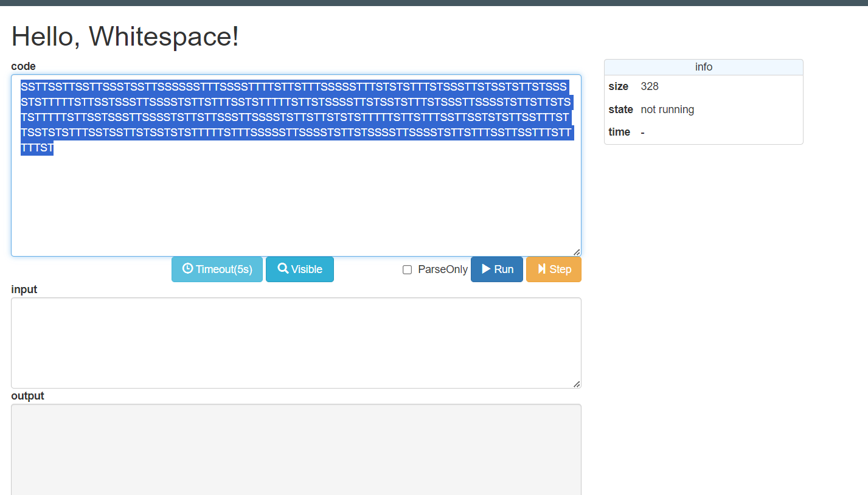868x495 pixels.
Task: Click the gray output area
Action: click(x=296, y=449)
